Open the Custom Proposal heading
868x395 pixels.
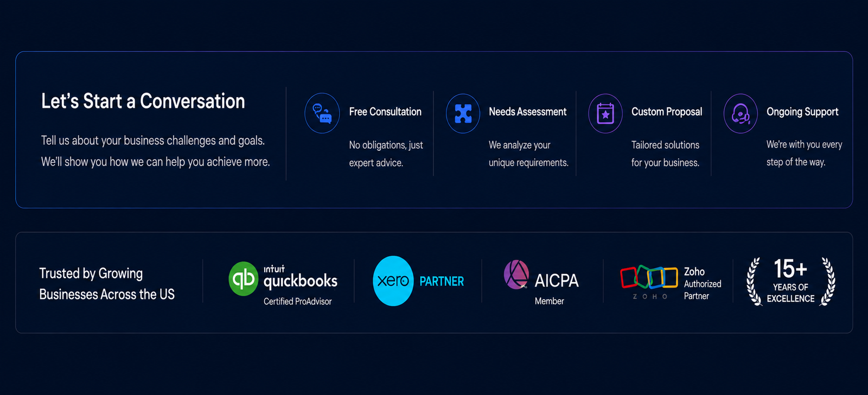coord(667,112)
